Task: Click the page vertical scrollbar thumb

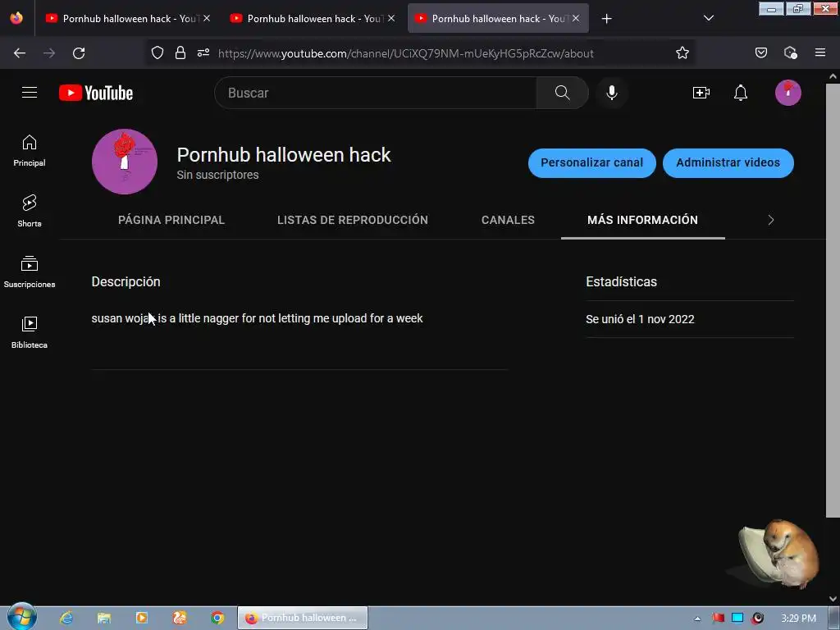Action: click(x=833, y=300)
